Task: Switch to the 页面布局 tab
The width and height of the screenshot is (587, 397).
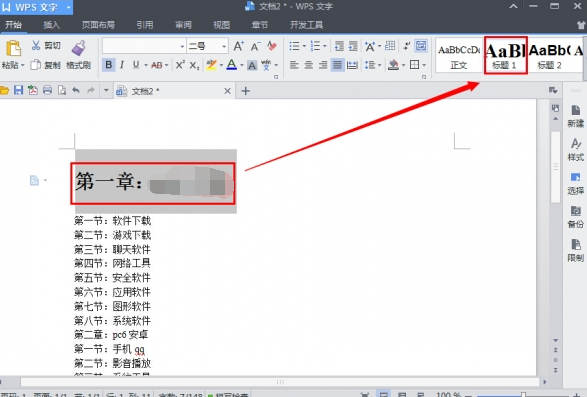Action: click(x=98, y=25)
